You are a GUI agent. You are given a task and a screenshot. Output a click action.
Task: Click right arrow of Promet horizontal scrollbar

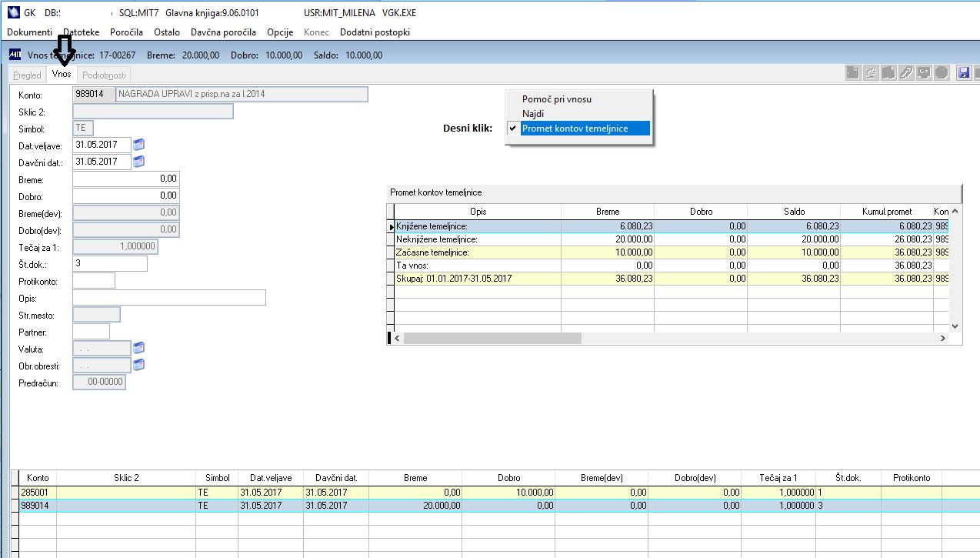click(943, 338)
